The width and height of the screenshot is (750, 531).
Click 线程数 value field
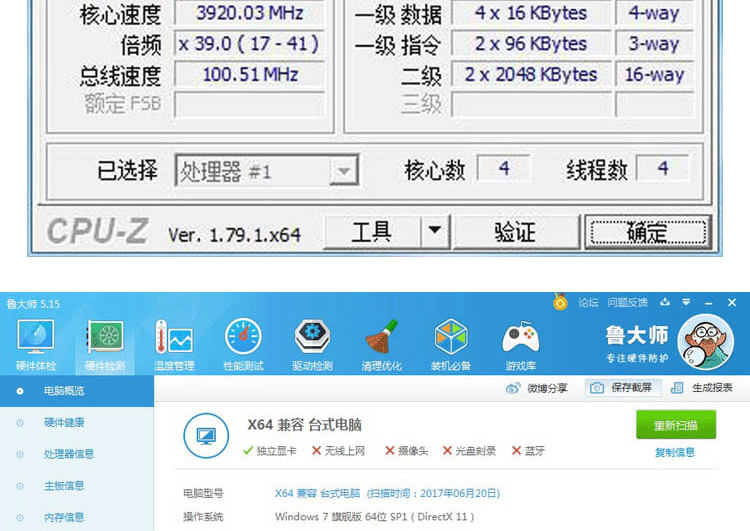point(663,168)
